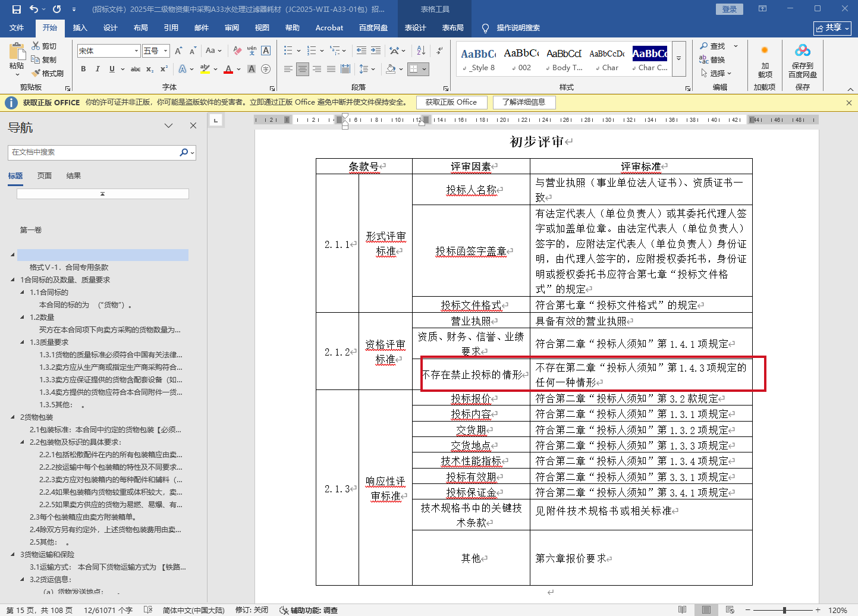Image resolution: width=858 pixels, height=616 pixels.
Task: Toggle italic formatting
Action: tap(98, 69)
